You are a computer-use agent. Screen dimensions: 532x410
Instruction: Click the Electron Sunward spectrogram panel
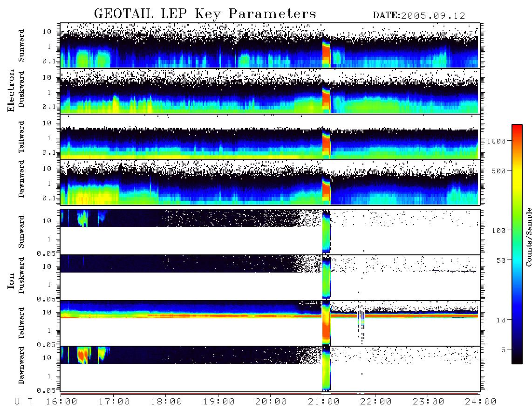[270, 45]
